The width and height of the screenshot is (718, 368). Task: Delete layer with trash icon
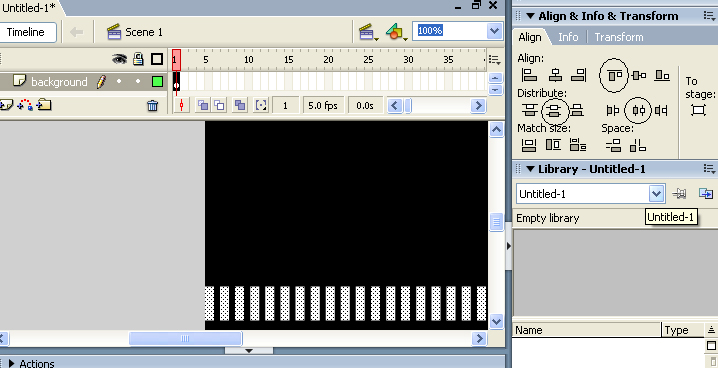(x=152, y=106)
